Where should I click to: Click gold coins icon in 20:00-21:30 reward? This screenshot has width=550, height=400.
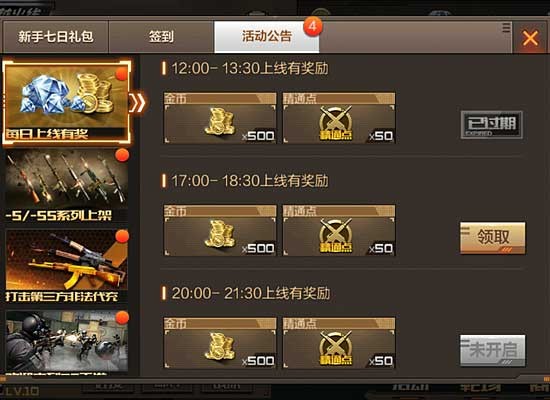[220, 347]
